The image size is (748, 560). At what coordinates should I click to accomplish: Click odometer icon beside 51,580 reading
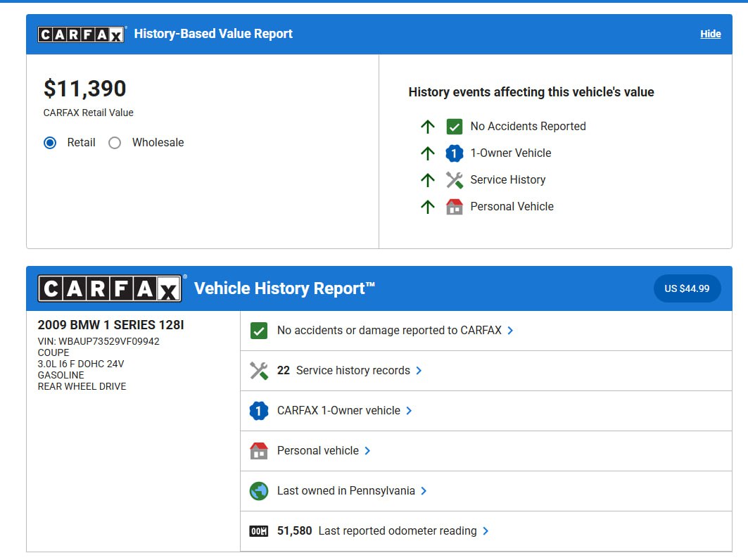tap(258, 531)
